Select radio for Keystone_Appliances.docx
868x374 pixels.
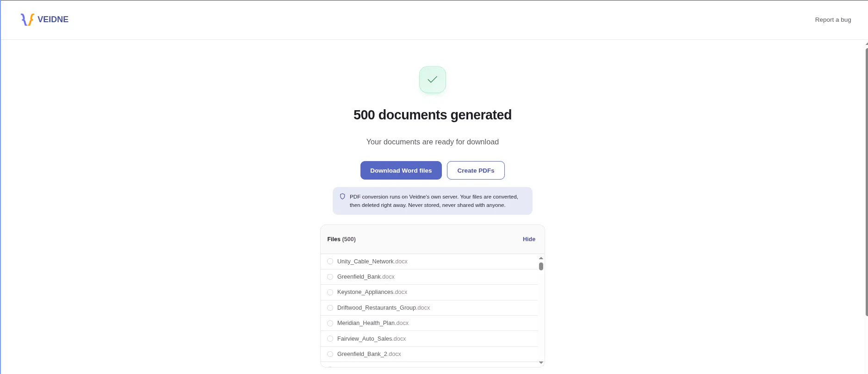pos(330,292)
